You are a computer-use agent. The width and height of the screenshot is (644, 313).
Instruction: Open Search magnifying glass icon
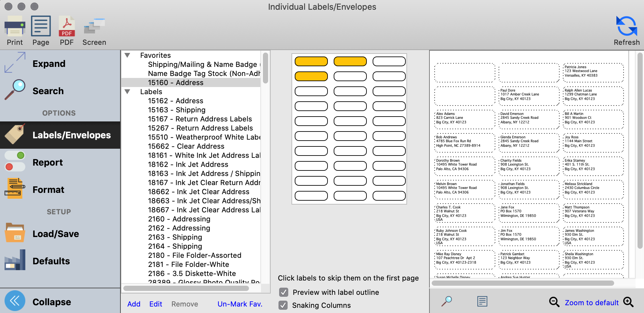pyautogui.click(x=15, y=90)
